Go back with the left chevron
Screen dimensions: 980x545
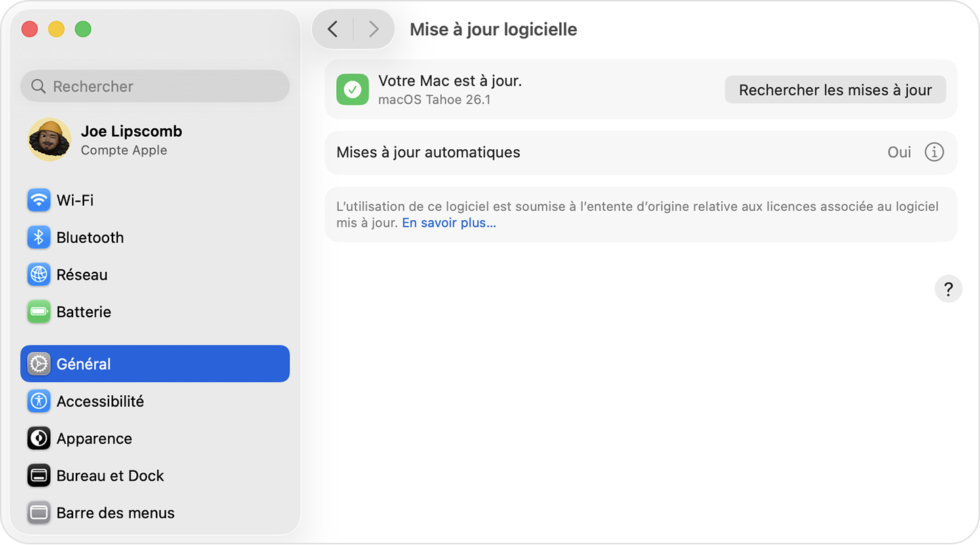tap(333, 29)
